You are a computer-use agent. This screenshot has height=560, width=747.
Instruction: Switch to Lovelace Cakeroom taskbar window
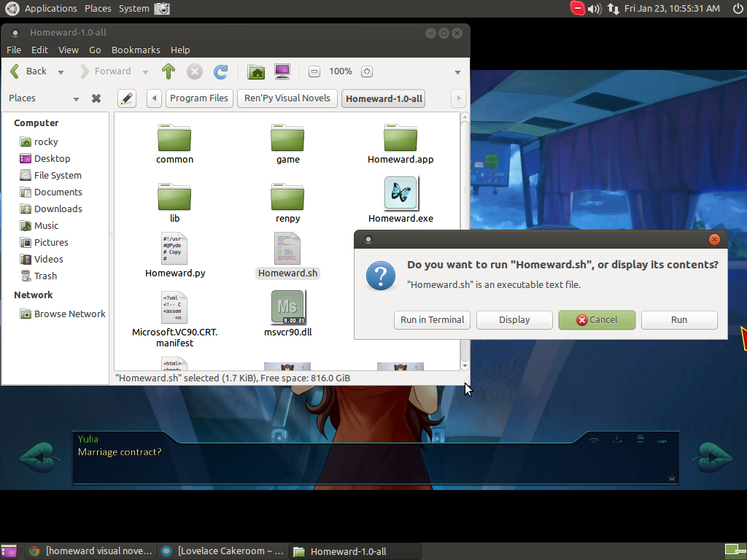pyautogui.click(x=223, y=551)
